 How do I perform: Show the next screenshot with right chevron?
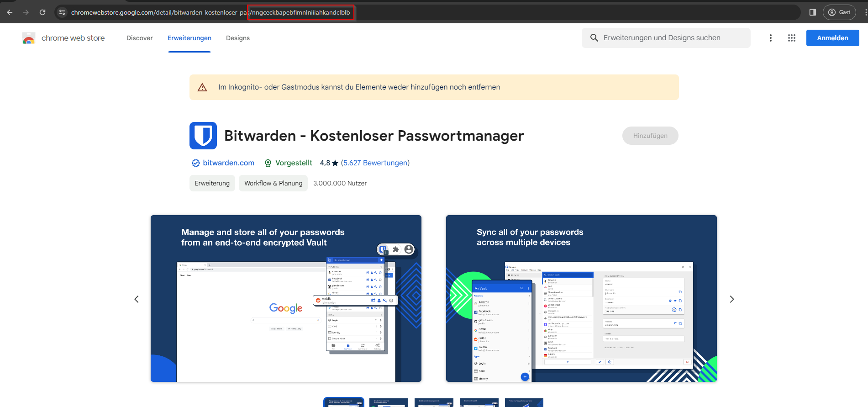click(x=732, y=299)
